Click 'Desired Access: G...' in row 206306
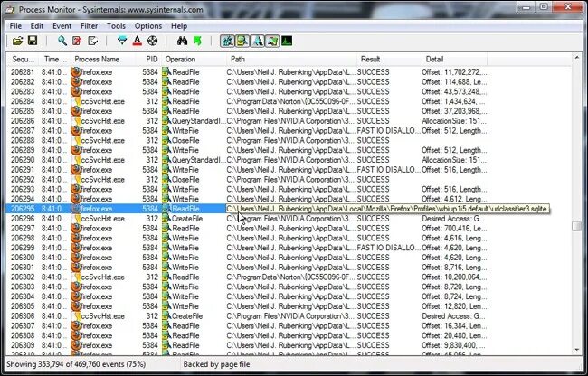 click(x=454, y=315)
